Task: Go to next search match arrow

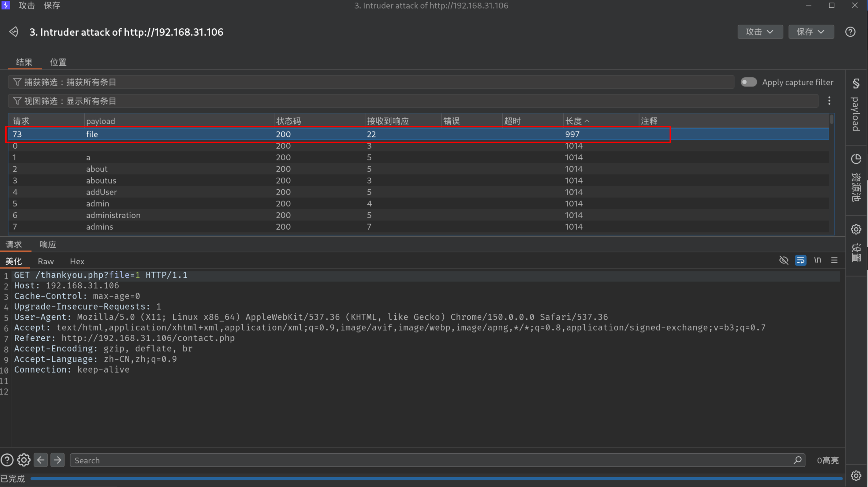Action: tap(58, 460)
